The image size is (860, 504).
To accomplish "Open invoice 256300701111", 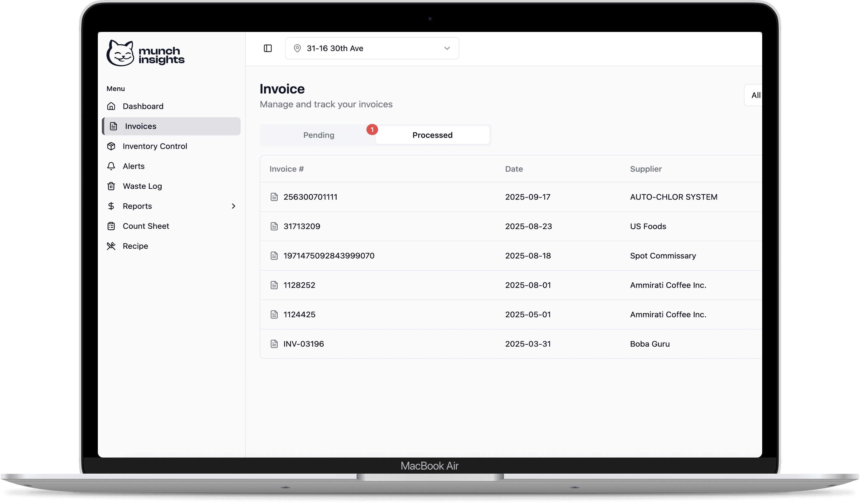I will point(310,197).
